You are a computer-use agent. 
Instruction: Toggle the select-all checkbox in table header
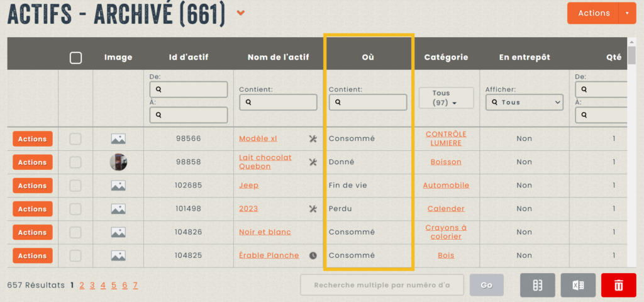point(75,58)
